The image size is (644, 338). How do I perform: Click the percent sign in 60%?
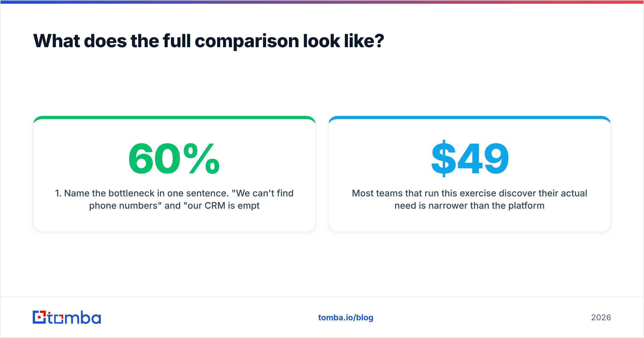coord(202,159)
